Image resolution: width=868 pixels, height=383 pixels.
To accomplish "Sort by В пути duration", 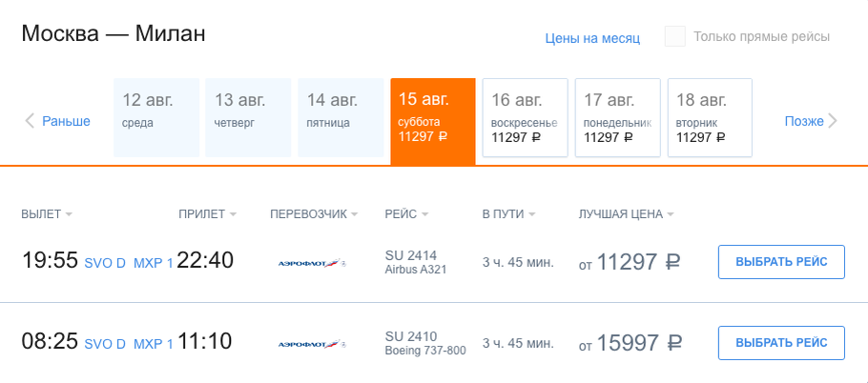I will pos(508,213).
